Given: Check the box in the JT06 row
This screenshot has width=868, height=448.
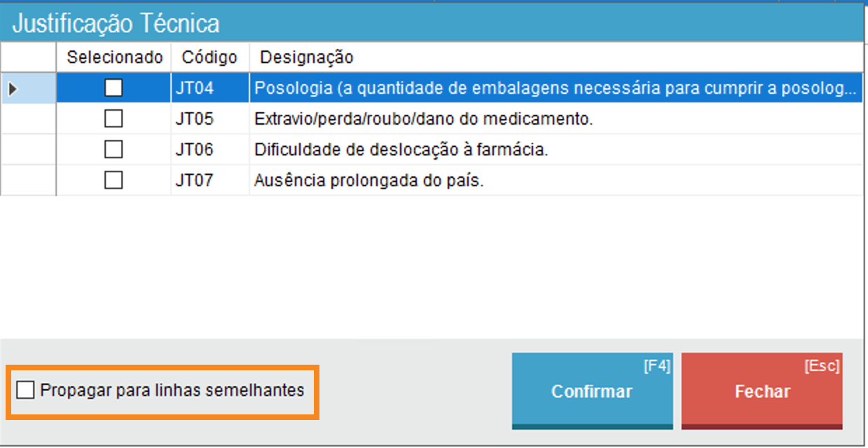Looking at the screenshot, I should 113,150.
